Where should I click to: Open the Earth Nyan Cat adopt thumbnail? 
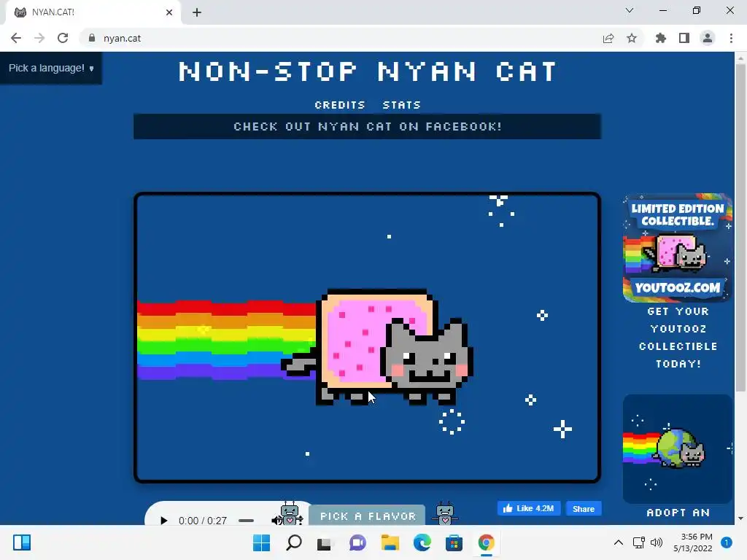(x=678, y=448)
